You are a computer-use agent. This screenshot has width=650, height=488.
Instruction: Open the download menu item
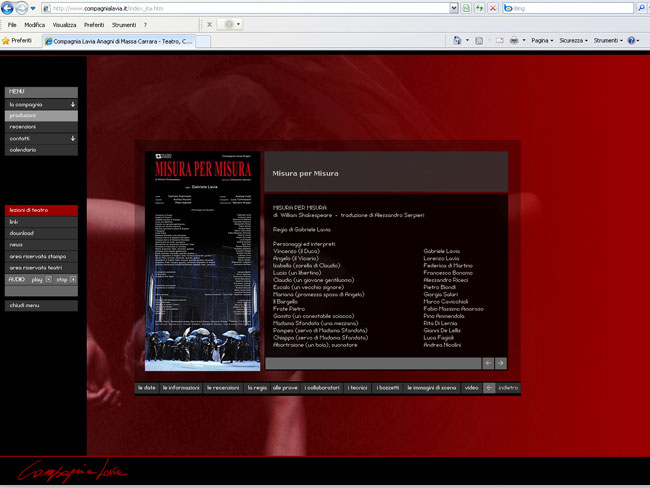[41, 233]
